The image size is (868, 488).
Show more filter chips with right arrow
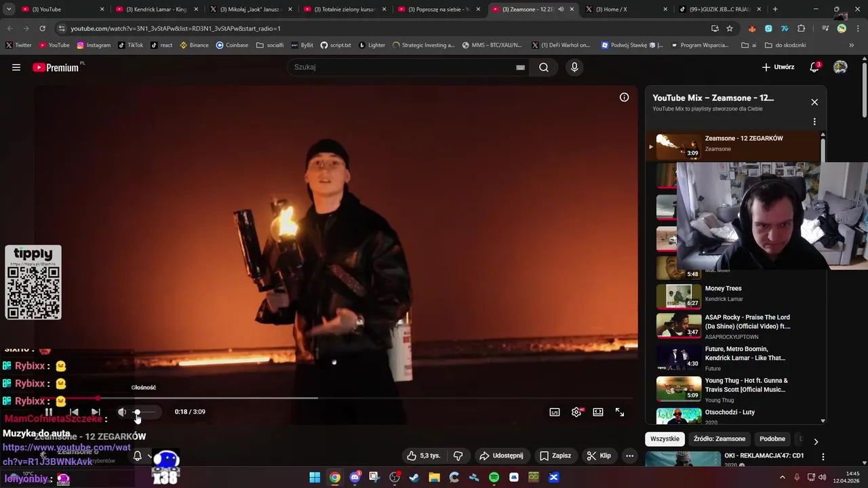pyautogui.click(x=816, y=441)
